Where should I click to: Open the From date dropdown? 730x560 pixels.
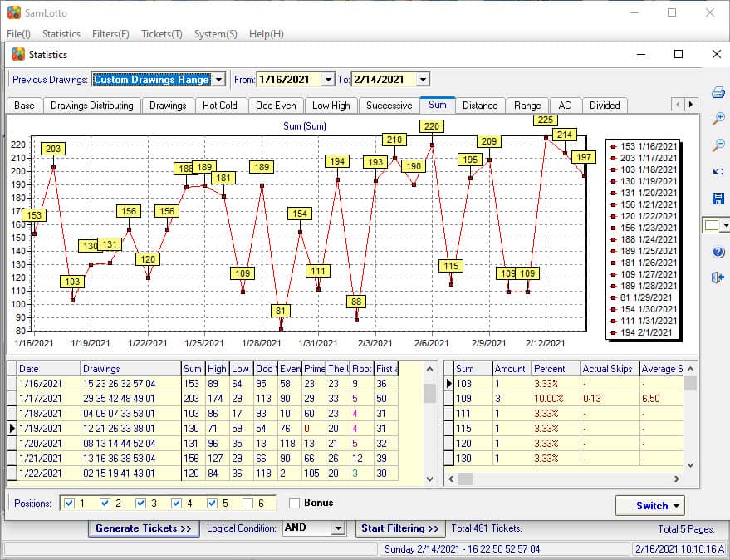click(x=328, y=80)
